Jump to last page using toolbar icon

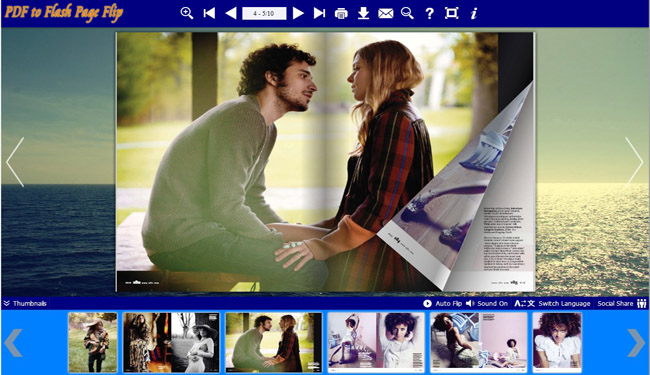pos(319,13)
